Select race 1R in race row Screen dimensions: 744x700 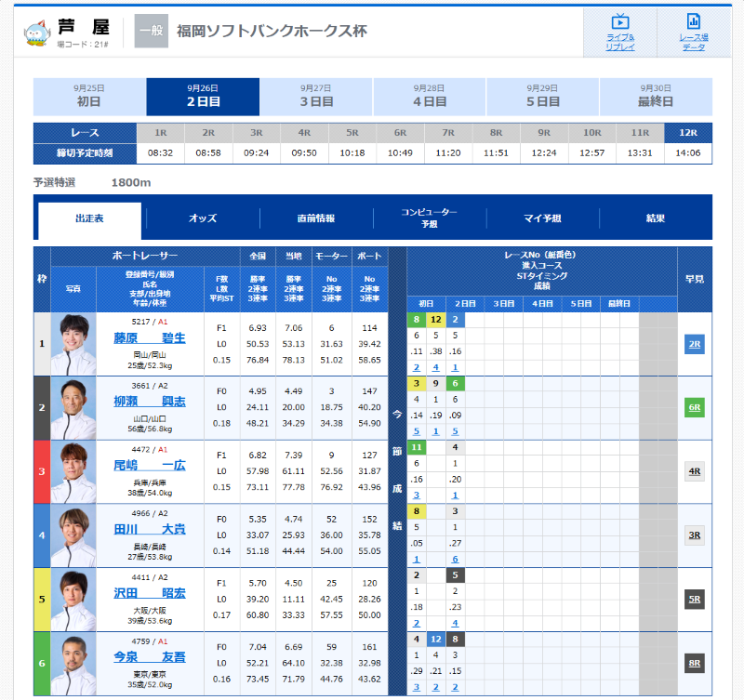point(161,132)
